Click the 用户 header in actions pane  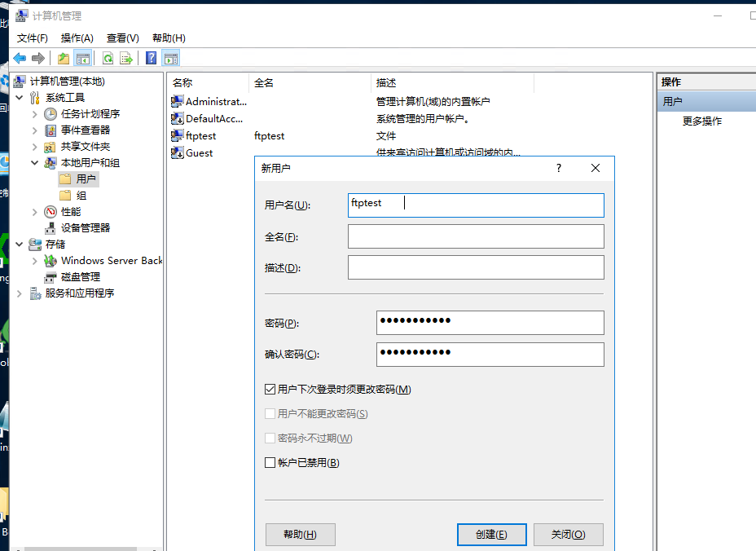(706, 101)
